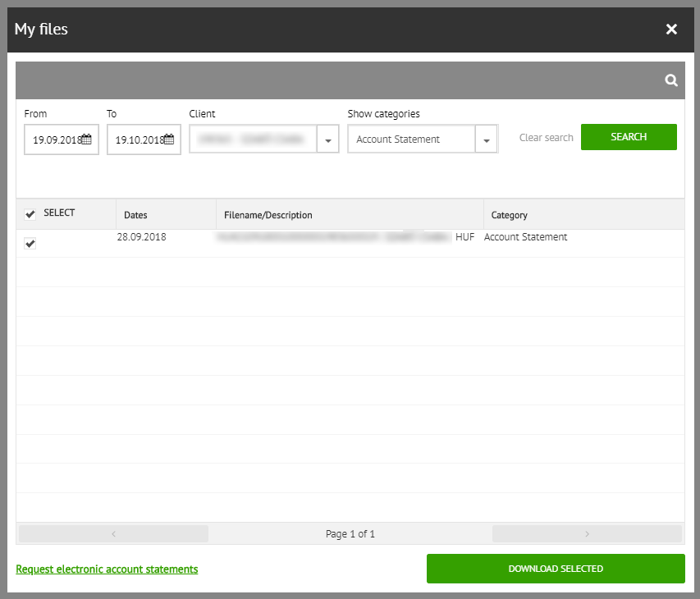Click the Clear search link
The image size is (700, 599).
click(546, 138)
